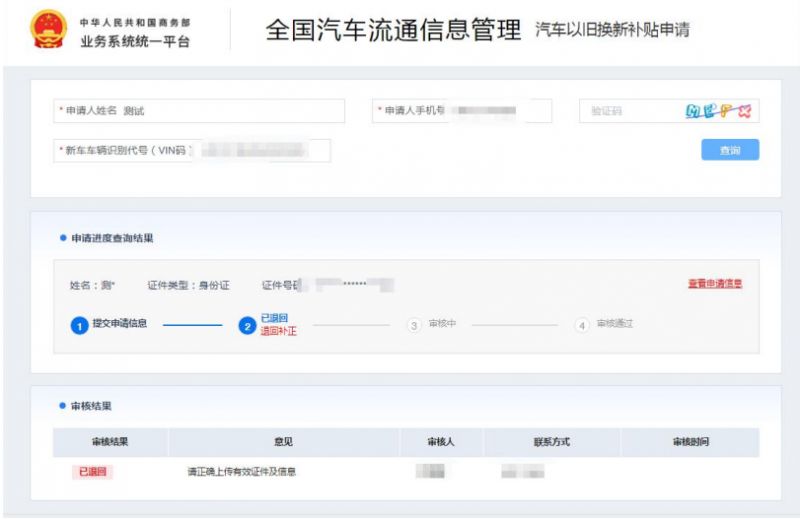Refresh the colorful captcha image
The image size is (800, 519).
717,111
